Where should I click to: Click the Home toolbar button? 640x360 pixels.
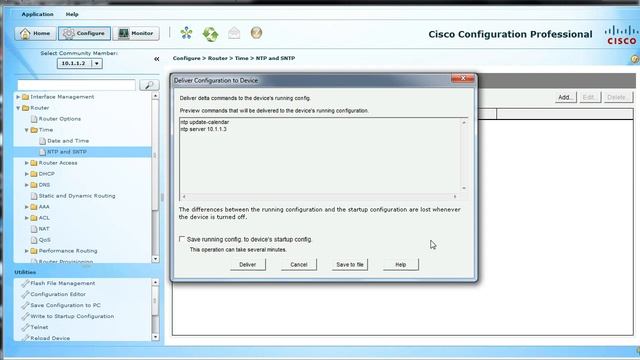(x=36, y=33)
